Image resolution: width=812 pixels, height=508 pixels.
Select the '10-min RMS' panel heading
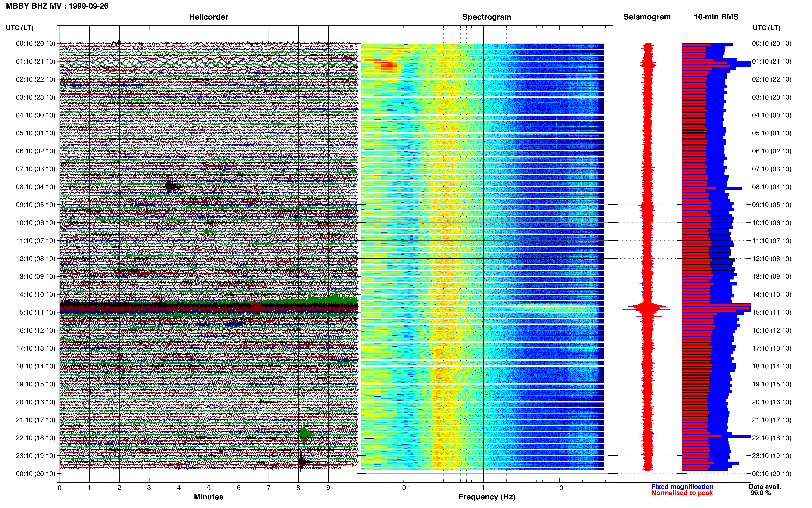(716, 17)
